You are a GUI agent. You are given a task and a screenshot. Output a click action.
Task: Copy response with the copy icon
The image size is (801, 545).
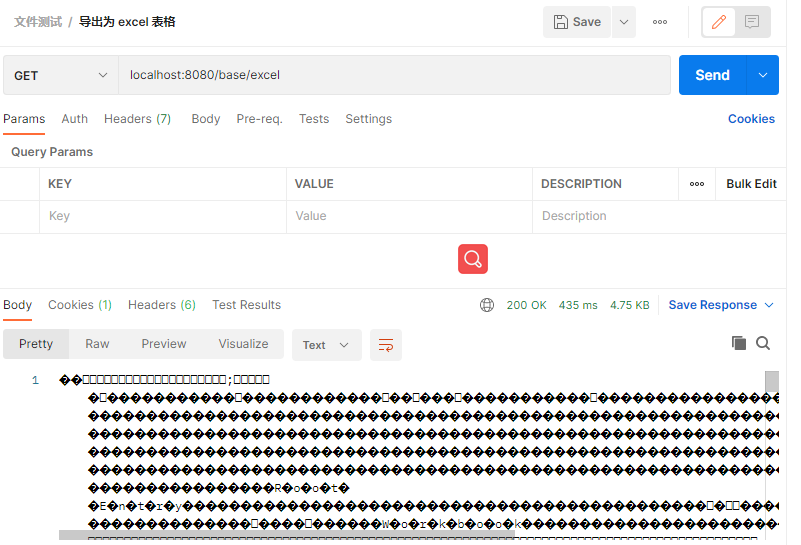coord(739,343)
